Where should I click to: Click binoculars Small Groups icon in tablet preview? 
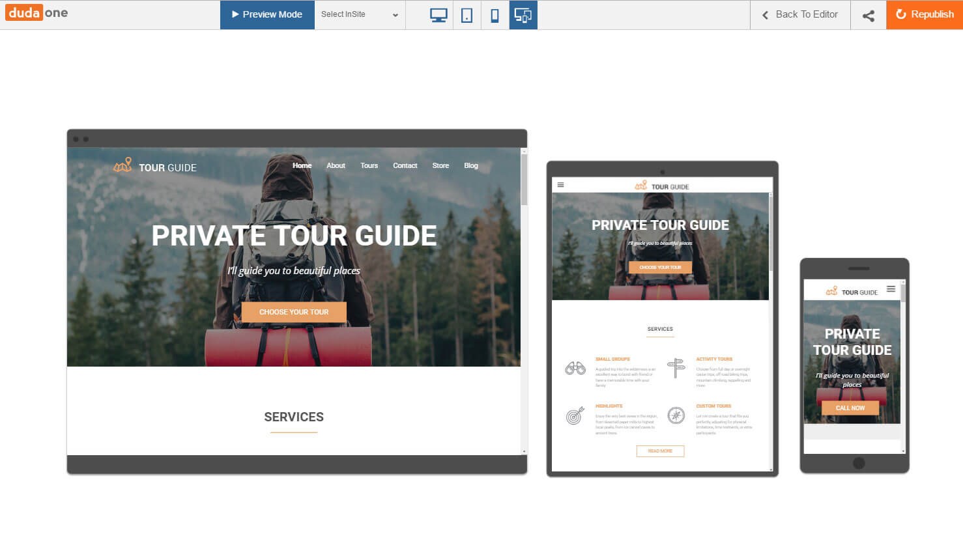tap(575, 368)
